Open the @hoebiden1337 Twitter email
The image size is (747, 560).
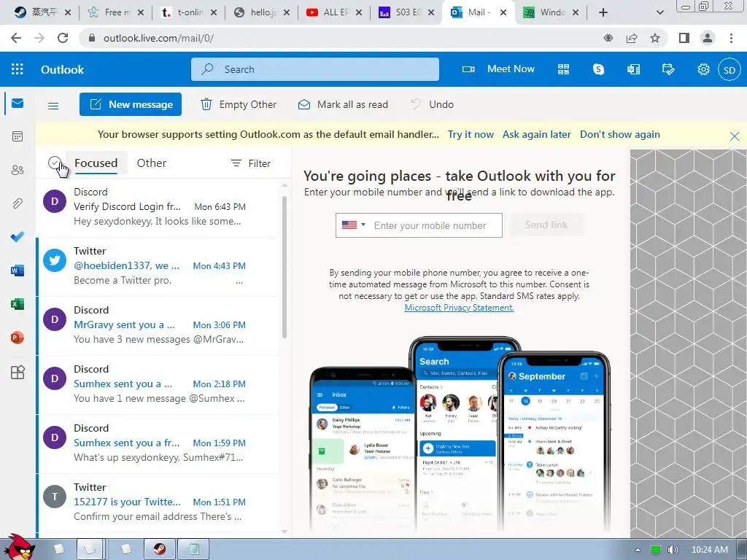tap(158, 266)
